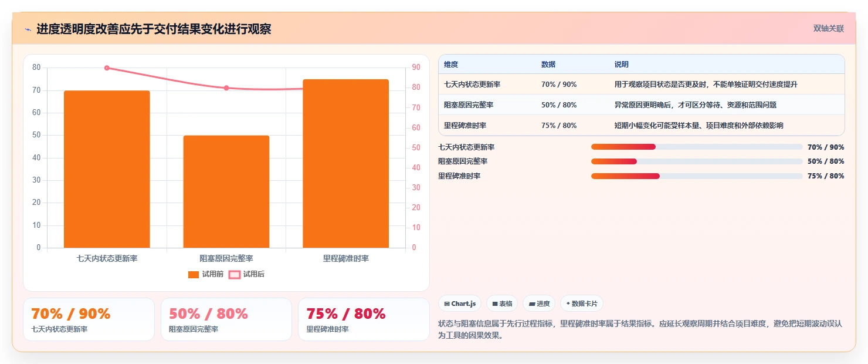Click the orange 试用前 legend color box

tap(194, 274)
